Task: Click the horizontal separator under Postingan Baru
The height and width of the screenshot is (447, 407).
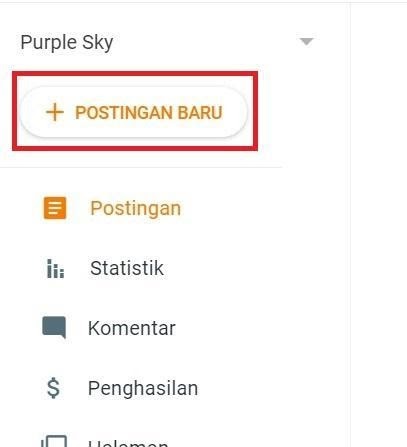Action: 141,167
